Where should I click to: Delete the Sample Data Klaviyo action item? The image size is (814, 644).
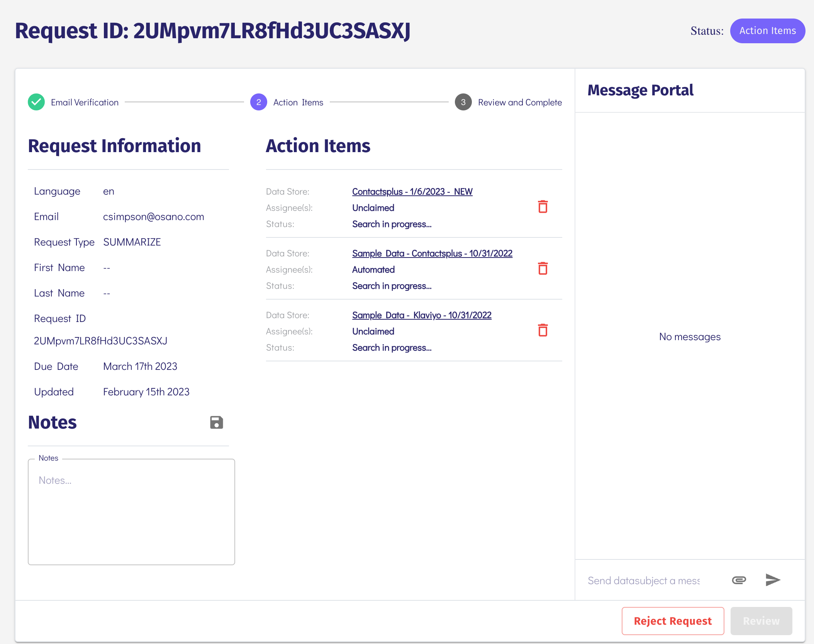[543, 330]
